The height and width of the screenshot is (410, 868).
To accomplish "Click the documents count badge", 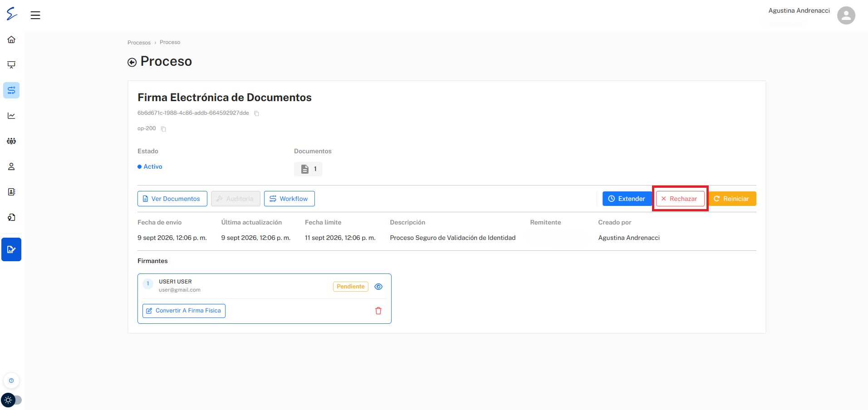I will 308,169.
